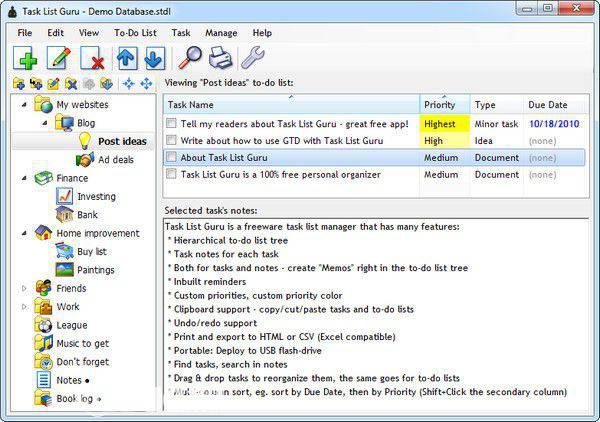Click the Blog folder icon in tree
Screen dimensions: 600x422
pyautogui.click(x=64, y=123)
